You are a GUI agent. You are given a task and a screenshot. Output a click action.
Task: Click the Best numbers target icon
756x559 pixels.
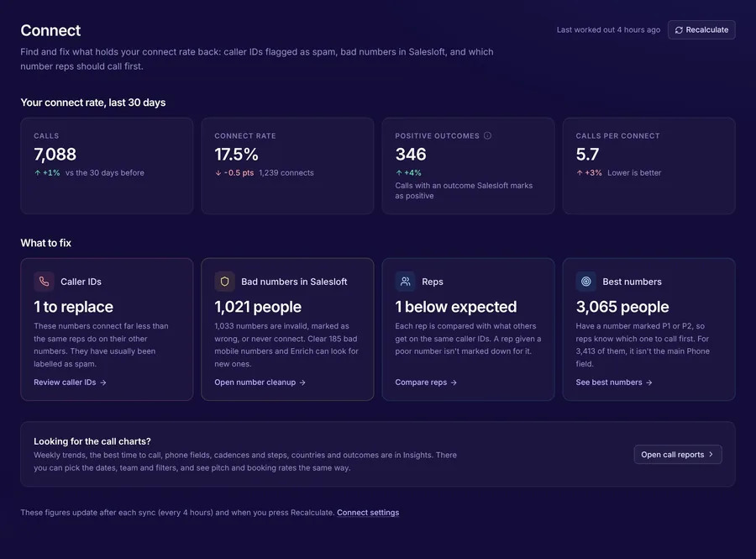click(x=585, y=282)
